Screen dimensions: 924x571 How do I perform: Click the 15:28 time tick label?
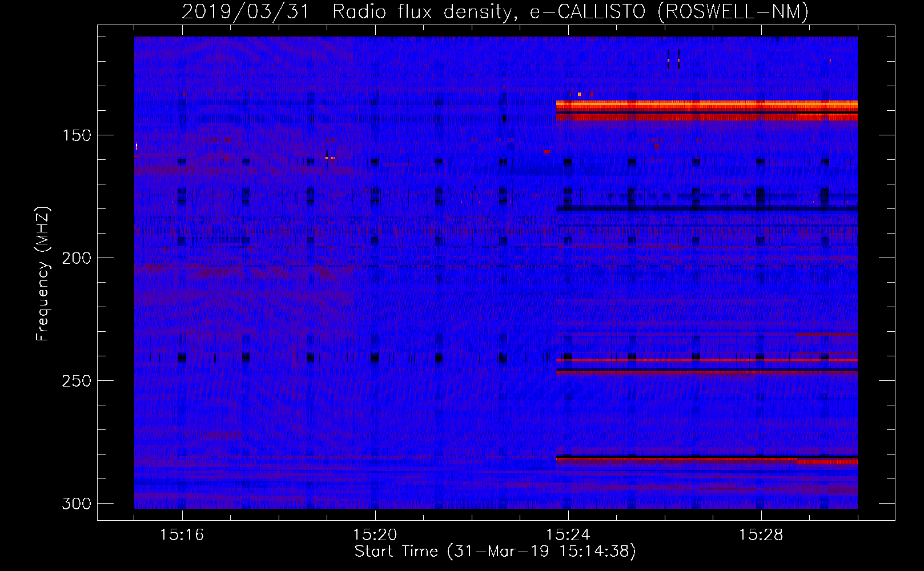click(x=761, y=534)
